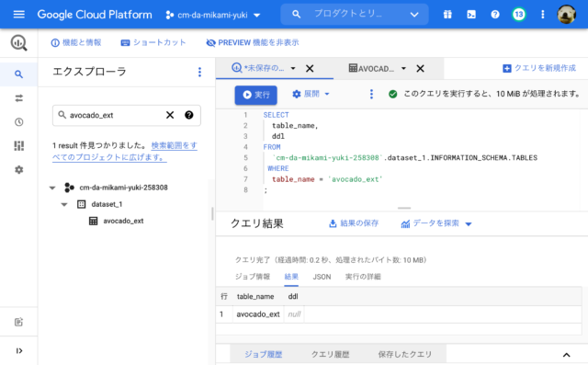The width and height of the screenshot is (588, 365).
Task: Run the query with 実行 button
Action: pyautogui.click(x=256, y=95)
